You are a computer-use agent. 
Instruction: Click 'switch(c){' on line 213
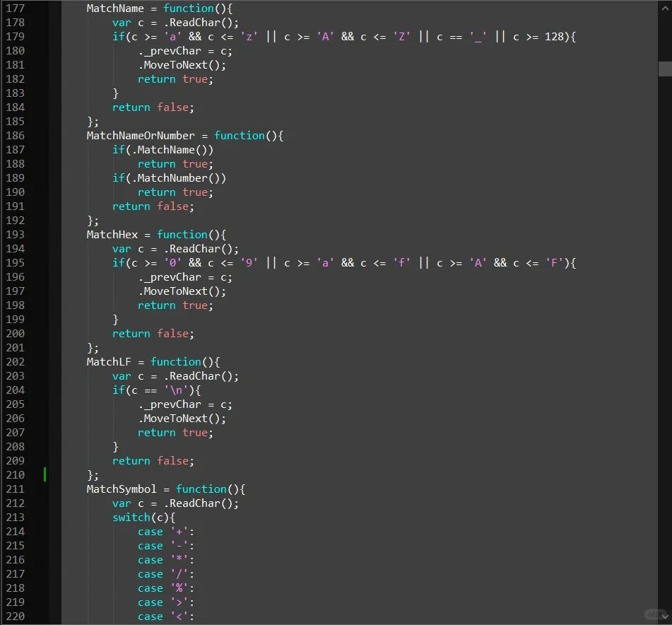(x=143, y=518)
